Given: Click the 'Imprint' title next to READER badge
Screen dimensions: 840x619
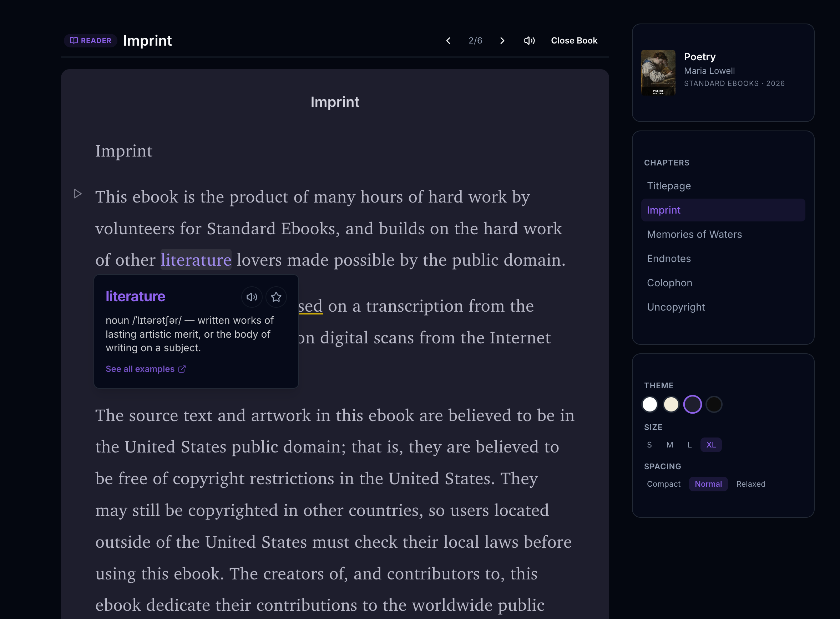Looking at the screenshot, I should click(x=147, y=40).
